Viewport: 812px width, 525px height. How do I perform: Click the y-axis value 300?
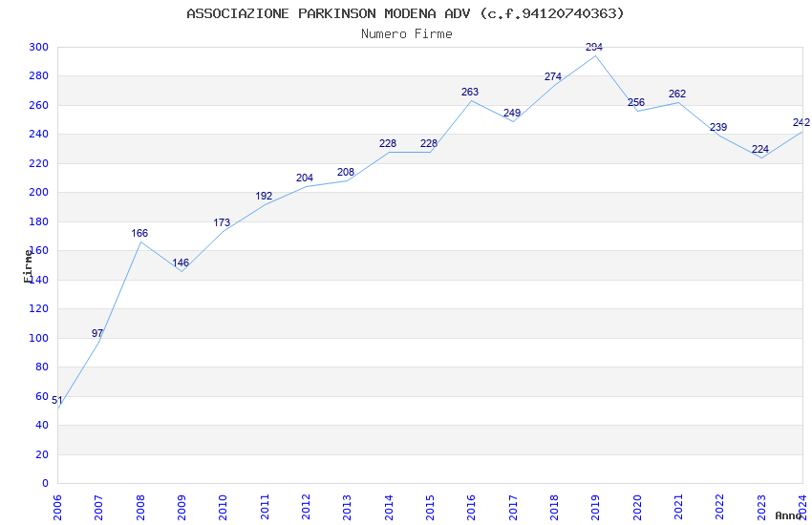39,47
